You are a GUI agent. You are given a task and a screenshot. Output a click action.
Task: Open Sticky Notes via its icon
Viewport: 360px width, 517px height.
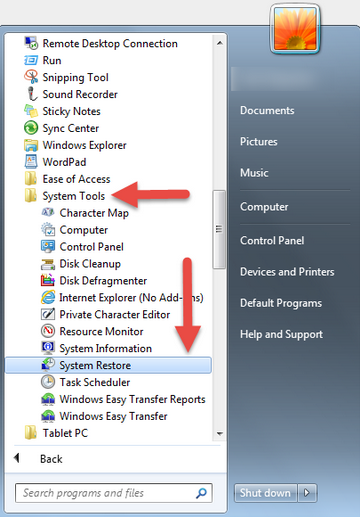pos(31,111)
